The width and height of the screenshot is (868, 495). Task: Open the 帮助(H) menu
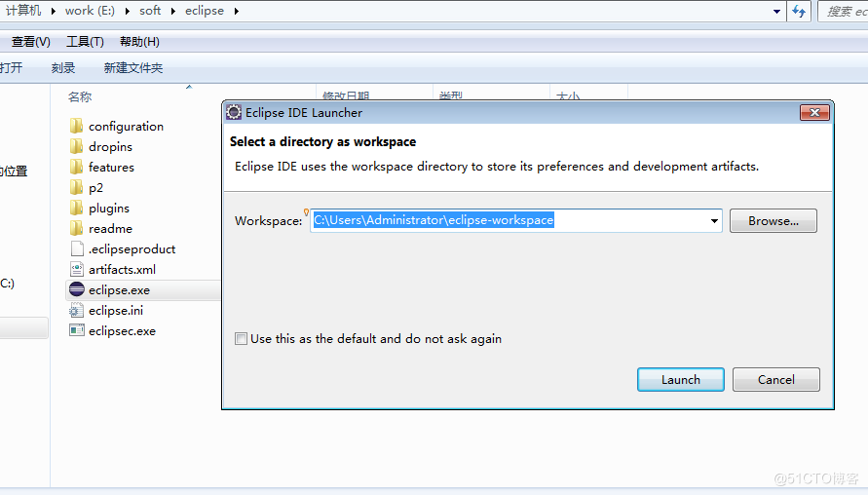[139, 42]
